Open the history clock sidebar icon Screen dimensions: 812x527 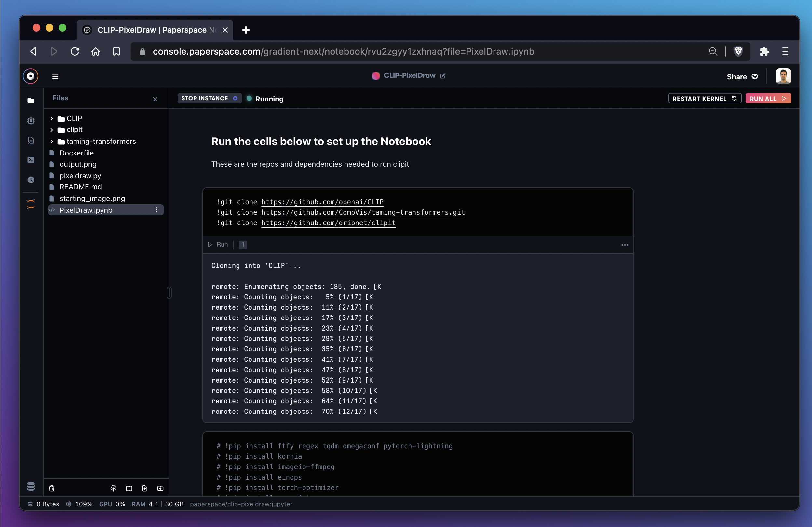pyautogui.click(x=31, y=180)
